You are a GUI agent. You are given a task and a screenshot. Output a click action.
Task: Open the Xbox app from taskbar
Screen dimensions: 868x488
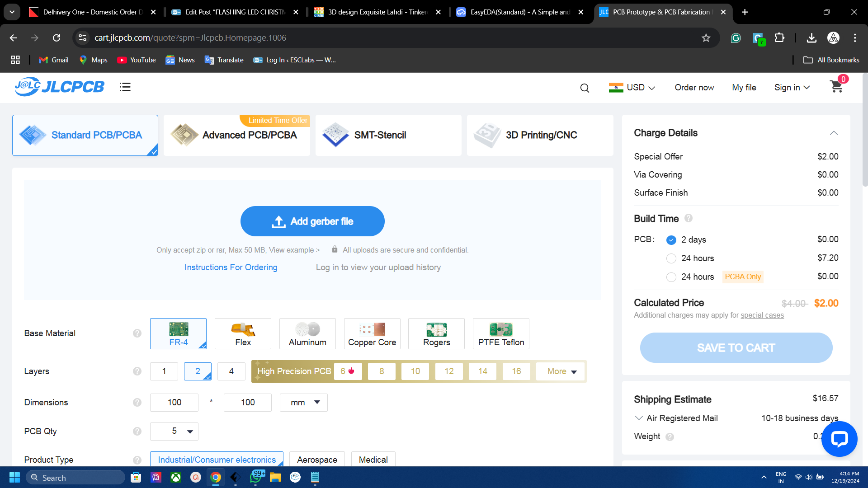[x=176, y=478]
